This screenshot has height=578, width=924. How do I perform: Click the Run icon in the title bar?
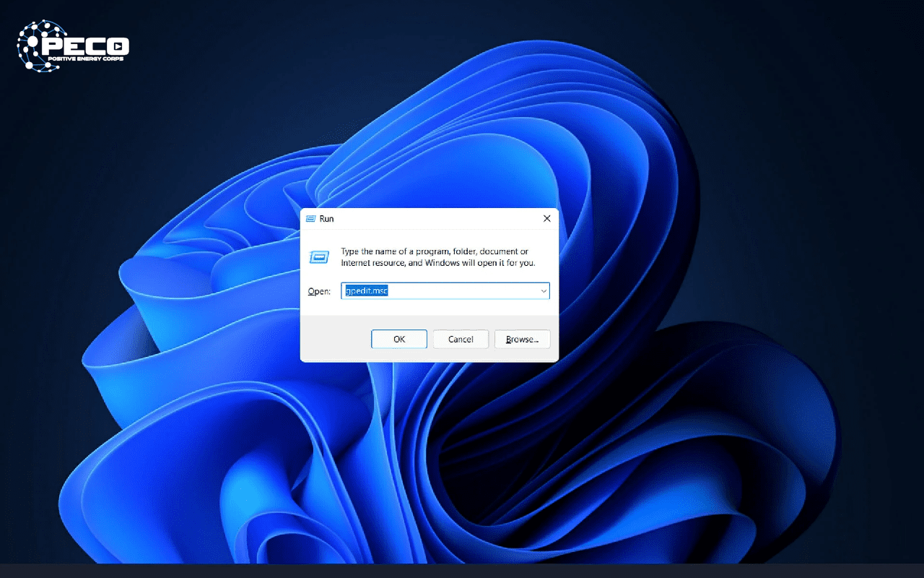[x=310, y=218]
